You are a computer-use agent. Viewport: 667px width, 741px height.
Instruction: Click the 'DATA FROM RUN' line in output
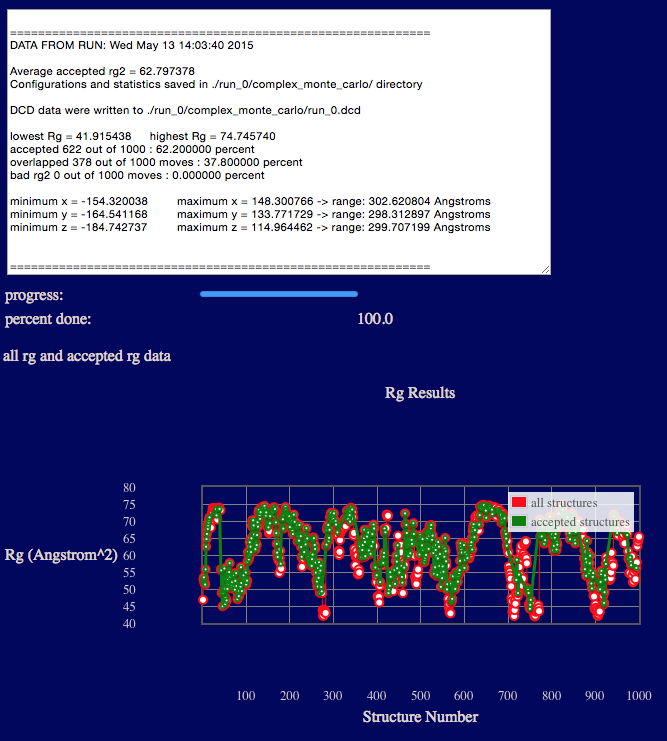tap(132, 45)
